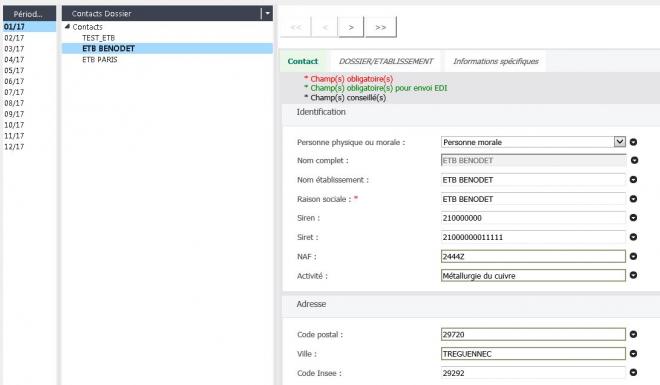Viewport: 660px width, 385px height.
Task: Select period 07/17
Action: [14, 92]
